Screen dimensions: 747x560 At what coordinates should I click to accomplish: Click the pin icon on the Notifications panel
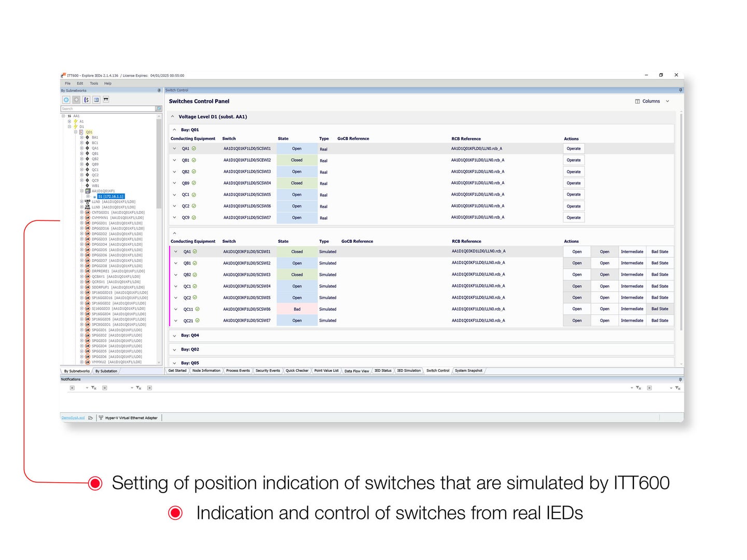click(x=680, y=379)
